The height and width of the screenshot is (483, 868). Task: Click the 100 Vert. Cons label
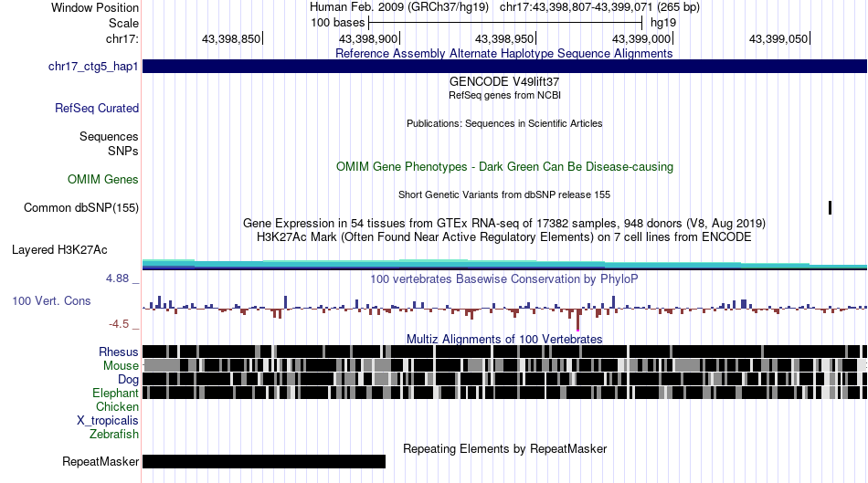click(51, 300)
